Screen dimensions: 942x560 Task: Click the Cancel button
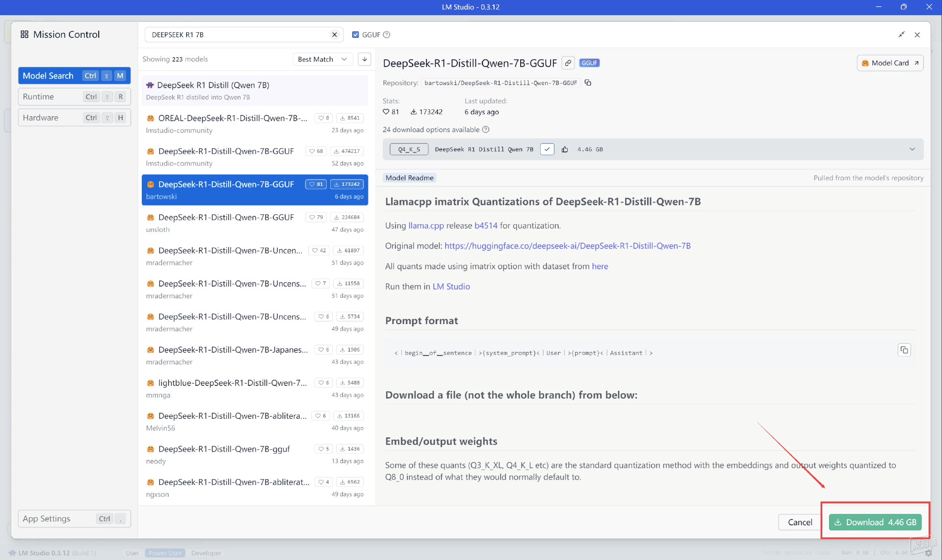pyautogui.click(x=800, y=523)
